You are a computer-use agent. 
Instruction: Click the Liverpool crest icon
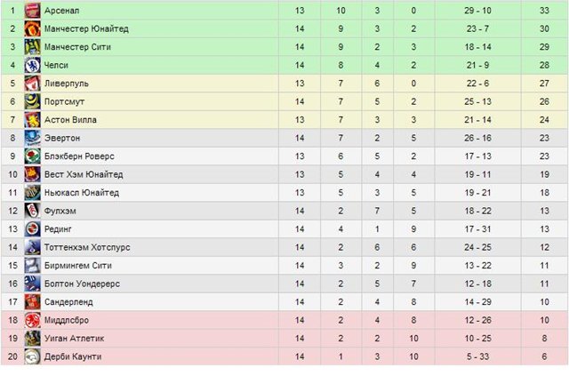click(x=32, y=84)
